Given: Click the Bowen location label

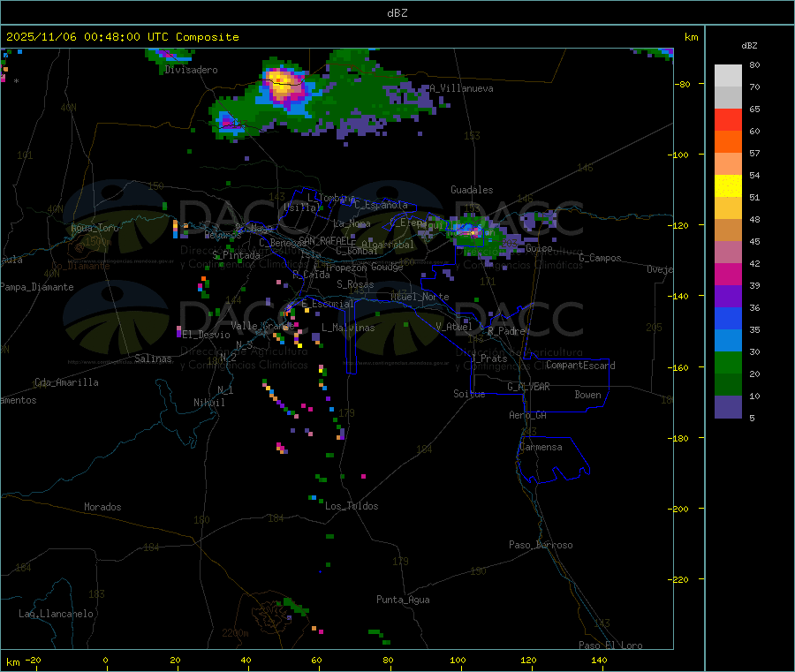Looking at the screenshot, I should [x=587, y=395].
